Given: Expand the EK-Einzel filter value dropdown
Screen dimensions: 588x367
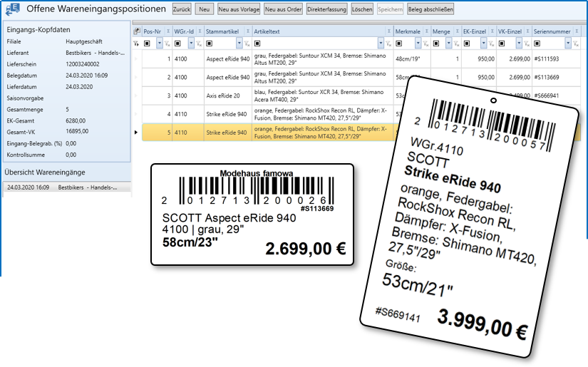Looking at the screenshot, I should (x=484, y=44).
